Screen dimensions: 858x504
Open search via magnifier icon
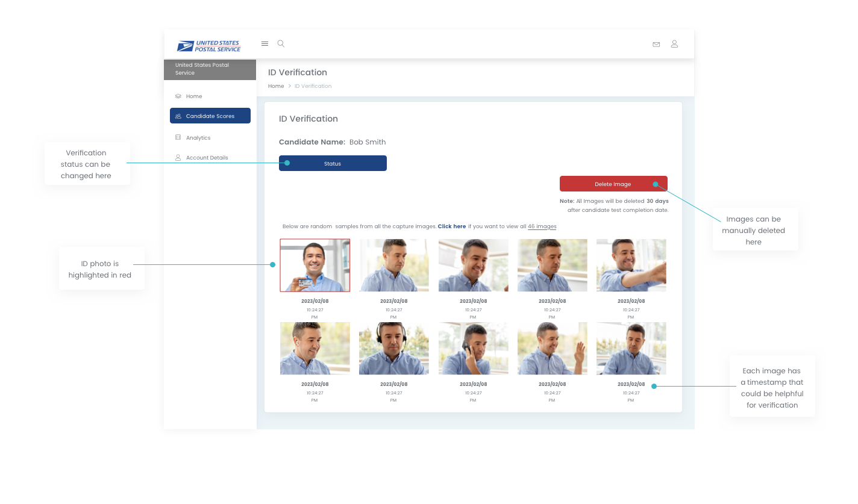(281, 44)
